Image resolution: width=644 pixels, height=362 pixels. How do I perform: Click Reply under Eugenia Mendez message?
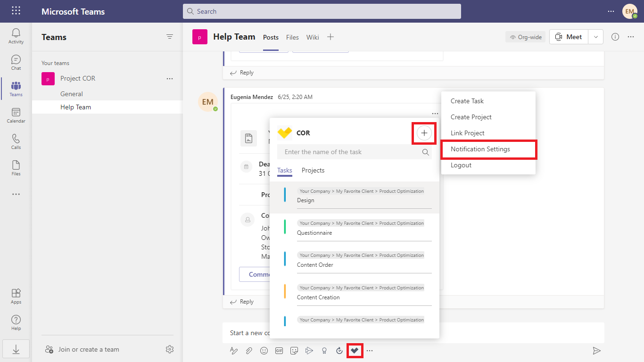pyautogui.click(x=242, y=302)
